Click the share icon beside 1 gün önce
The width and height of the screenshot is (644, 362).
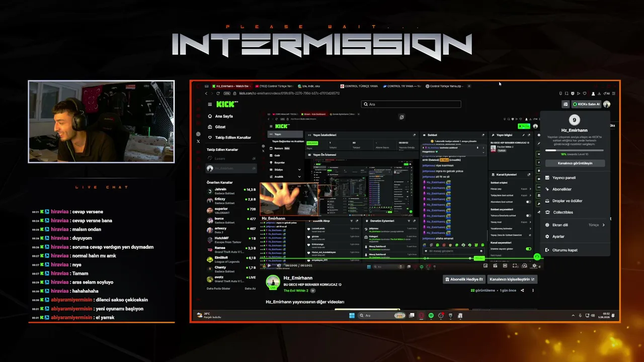(x=522, y=290)
